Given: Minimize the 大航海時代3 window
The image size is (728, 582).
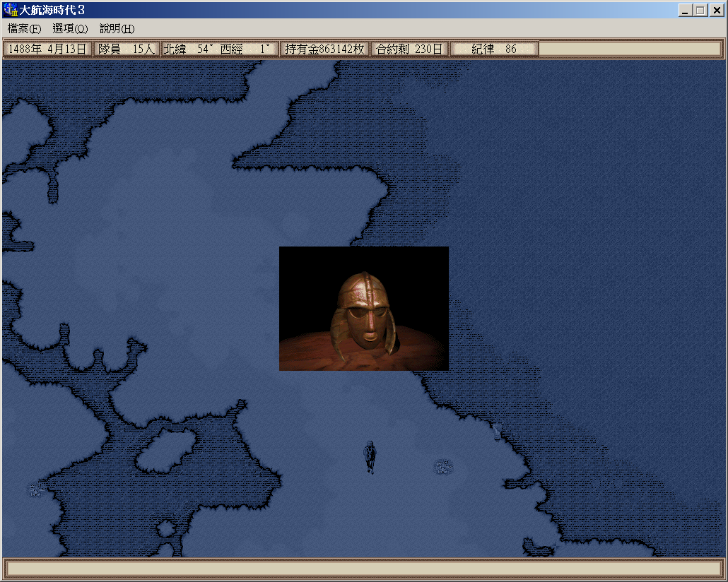Looking at the screenshot, I should [685, 10].
